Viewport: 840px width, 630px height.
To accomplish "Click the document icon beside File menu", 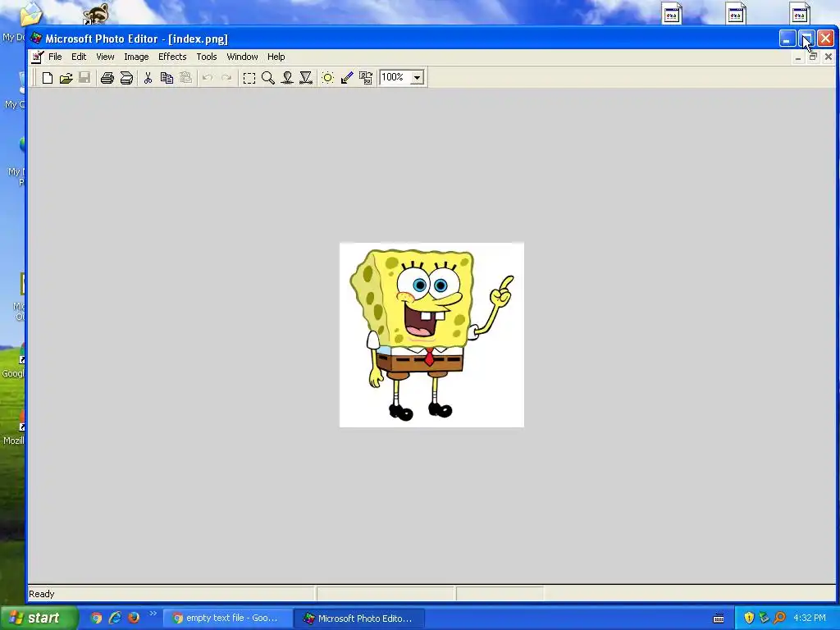I will 37,57.
